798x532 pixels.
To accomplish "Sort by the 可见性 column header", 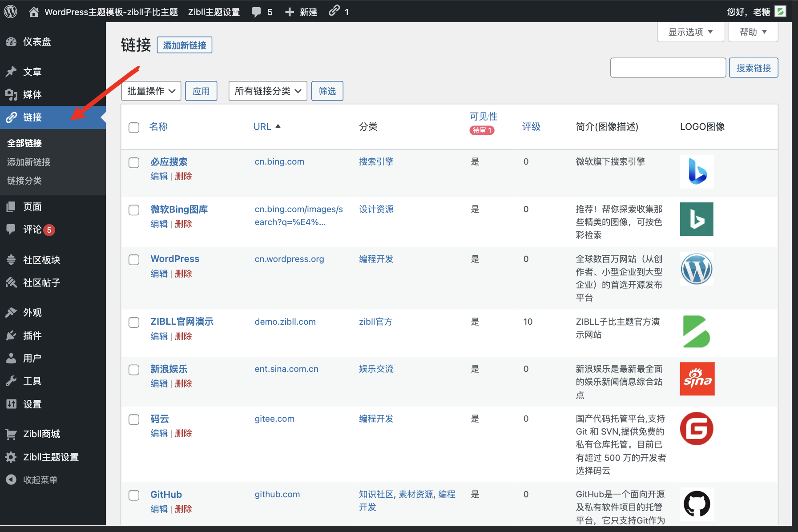I will tap(484, 117).
